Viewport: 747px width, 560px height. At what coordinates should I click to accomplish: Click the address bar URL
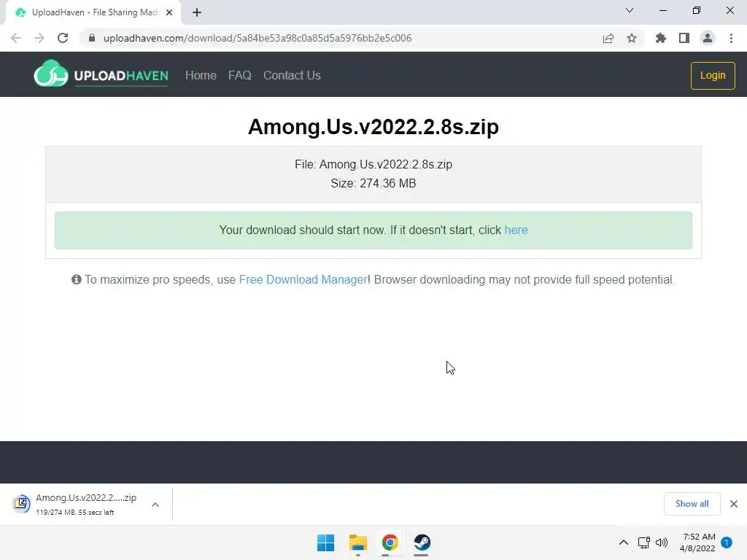pos(258,38)
